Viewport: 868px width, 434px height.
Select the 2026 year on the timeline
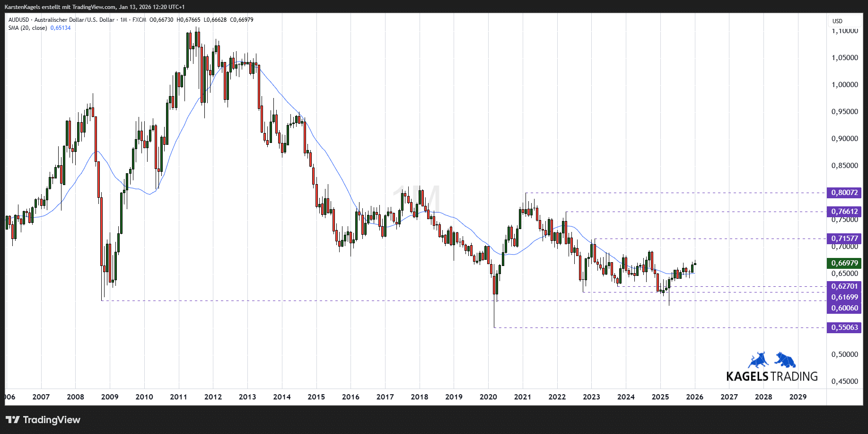695,398
